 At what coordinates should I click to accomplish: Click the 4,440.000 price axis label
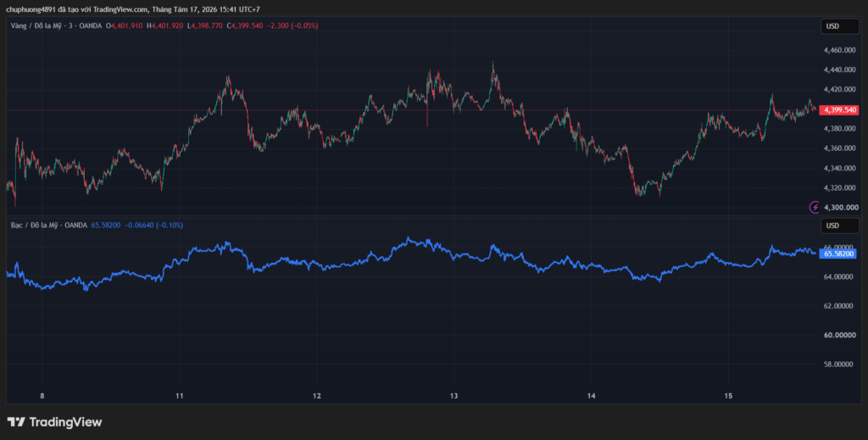coord(840,70)
